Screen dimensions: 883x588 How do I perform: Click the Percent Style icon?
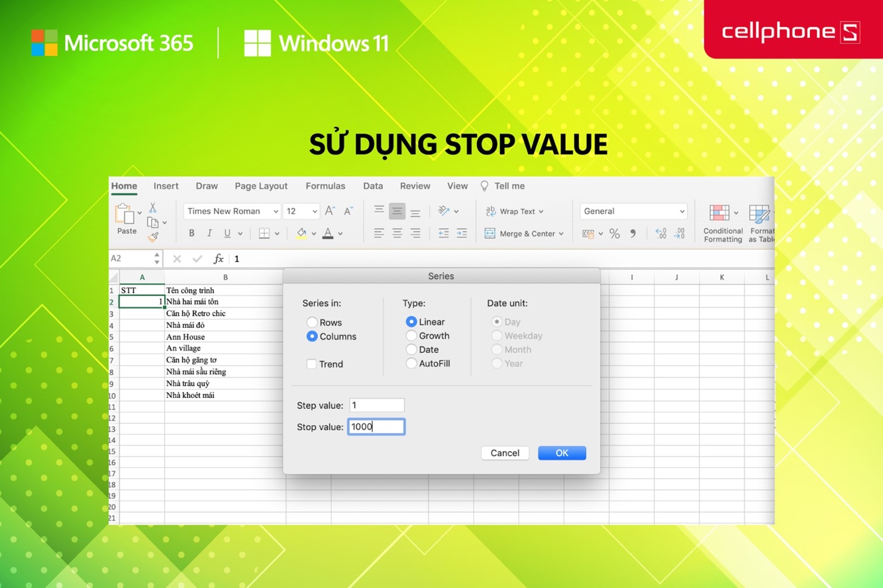click(x=615, y=234)
